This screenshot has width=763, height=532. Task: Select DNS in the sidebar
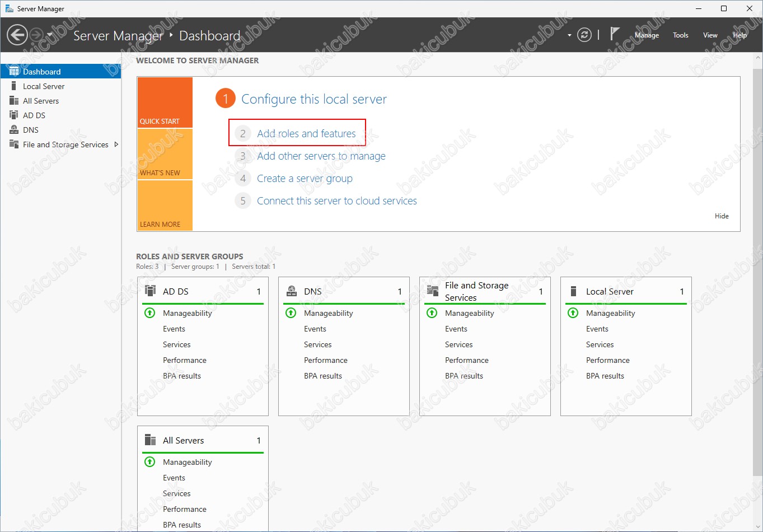click(60, 130)
